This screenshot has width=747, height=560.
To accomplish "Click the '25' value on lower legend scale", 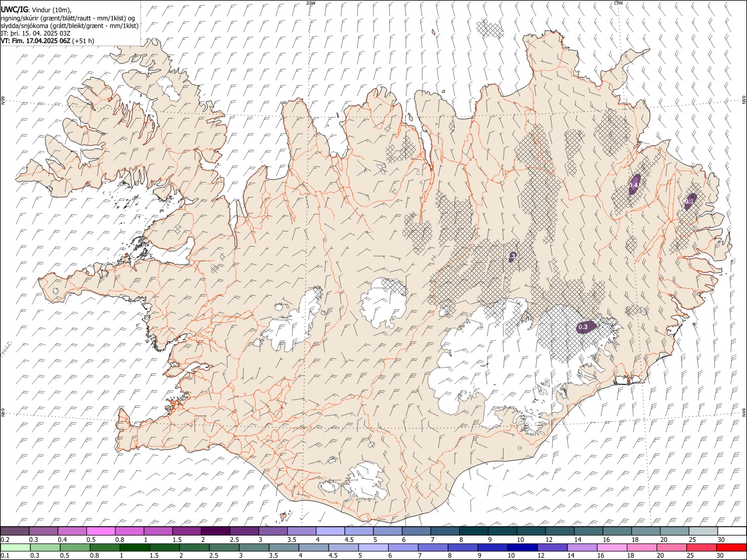I will [691, 555].
